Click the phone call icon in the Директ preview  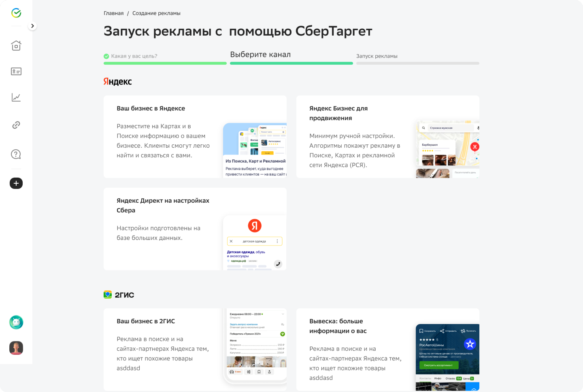[x=278, y=264]
